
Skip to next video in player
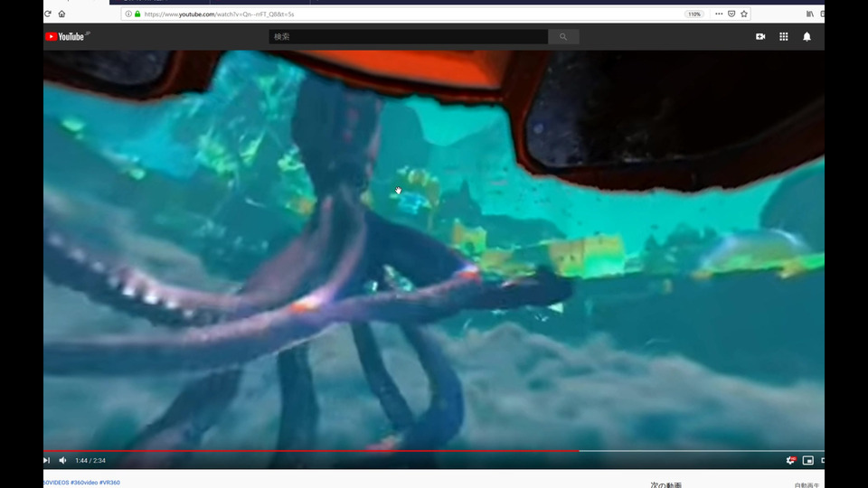click(x=46, y=460)
